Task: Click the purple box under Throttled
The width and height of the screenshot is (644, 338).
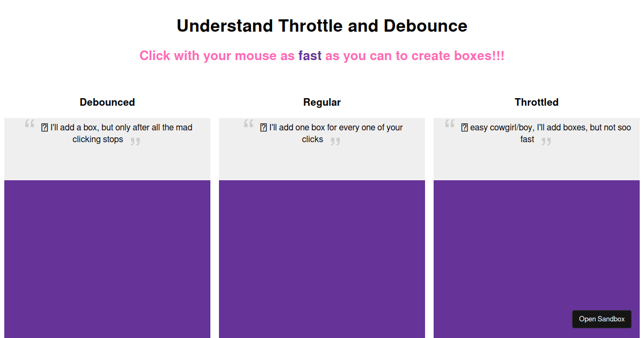Action: click(537, 247)
